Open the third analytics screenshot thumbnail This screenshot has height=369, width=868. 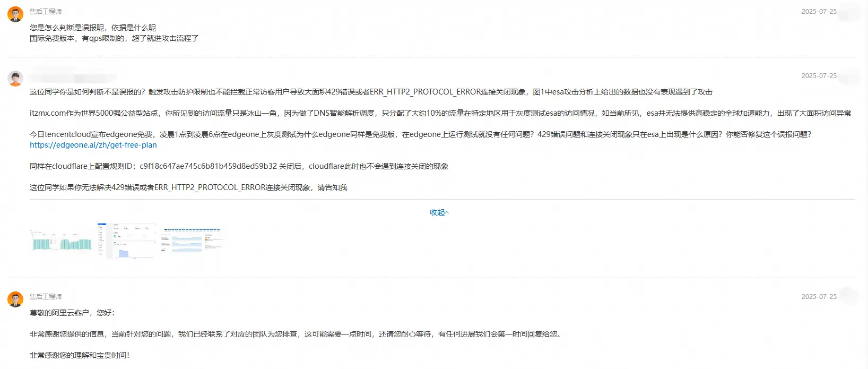pyautogui.click(x=193, y=240)
